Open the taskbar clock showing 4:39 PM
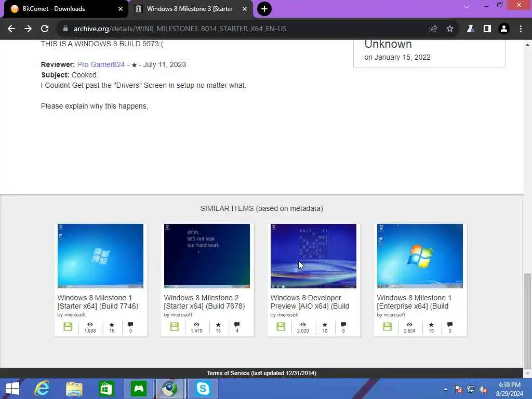 509,389
